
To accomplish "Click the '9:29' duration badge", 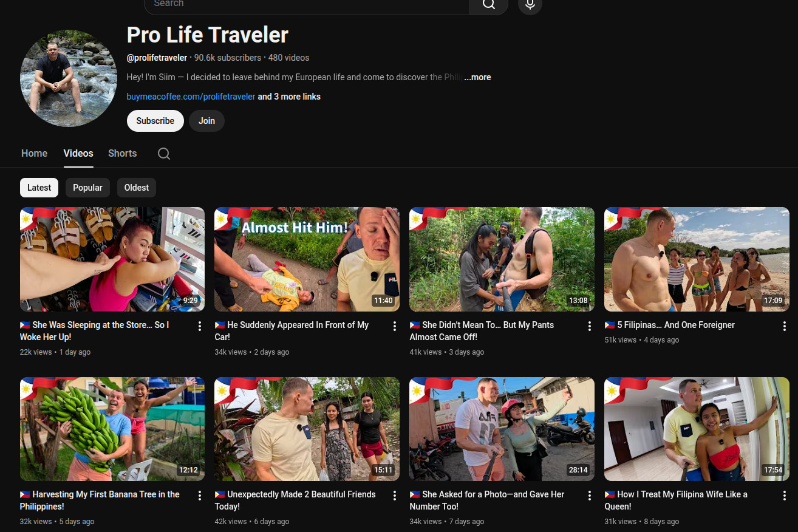I will click(191, 301).
